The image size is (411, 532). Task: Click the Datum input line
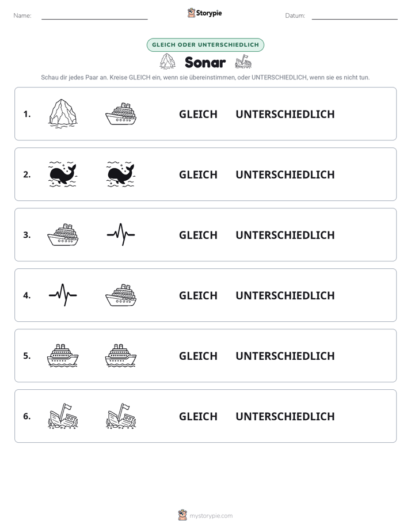click(355, 16)
